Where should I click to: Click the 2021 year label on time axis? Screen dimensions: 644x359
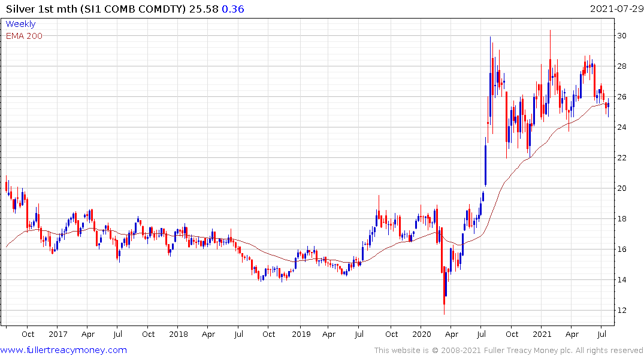542,334
